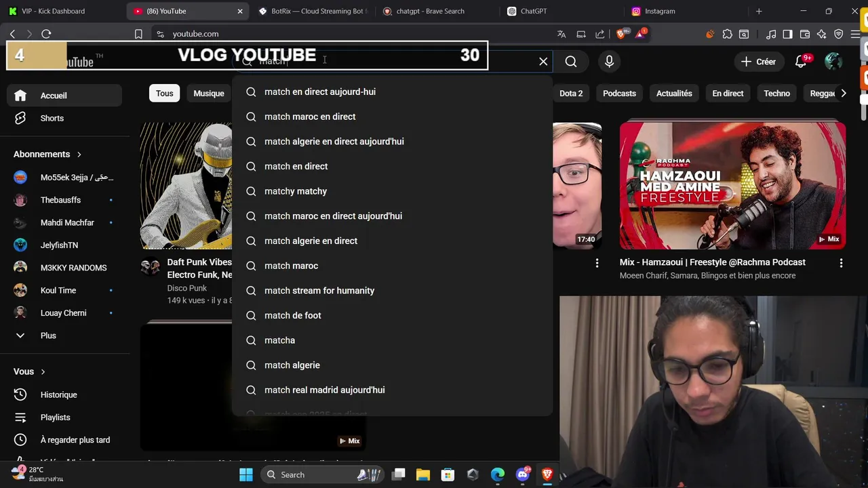This screenshot has width=868, height=488.
Task: Expand the Vous section chevron
Action: pos(43,371)
